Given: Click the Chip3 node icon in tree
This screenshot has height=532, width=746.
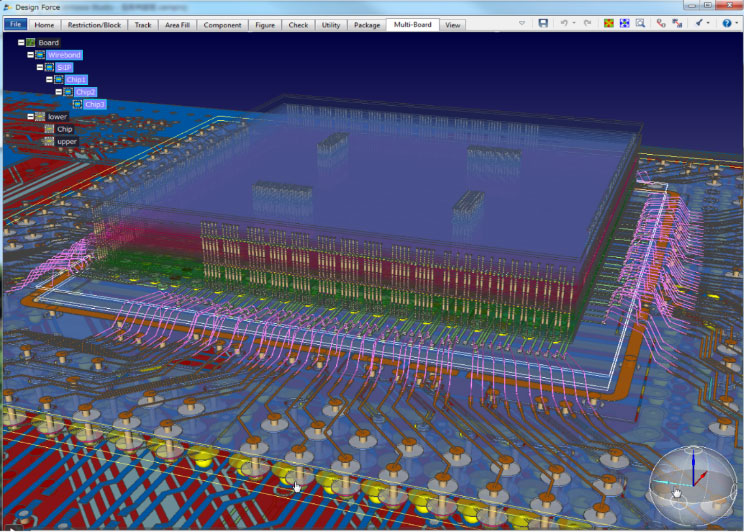Looking at the screenshot, I should (77, 104).
